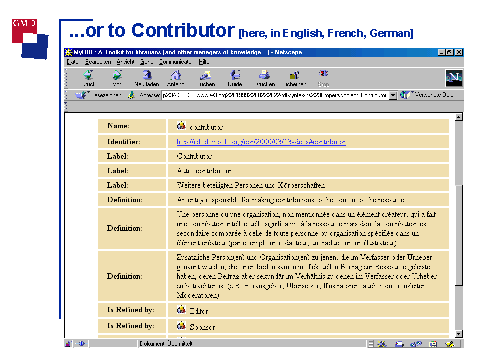This screenshot has width=480, height=360.
Task: Click the French definition paragraph
Action: click(x=306, y=228)
